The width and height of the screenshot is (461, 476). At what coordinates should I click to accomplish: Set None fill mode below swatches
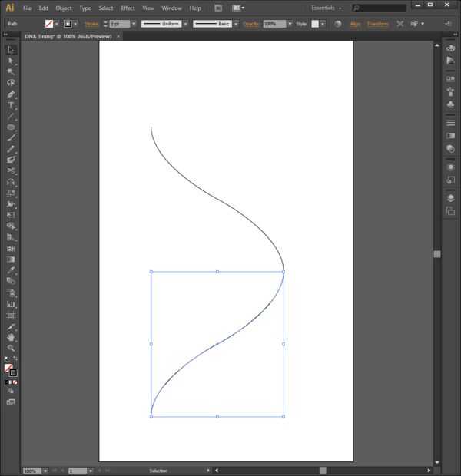click(x=15, y=382)
